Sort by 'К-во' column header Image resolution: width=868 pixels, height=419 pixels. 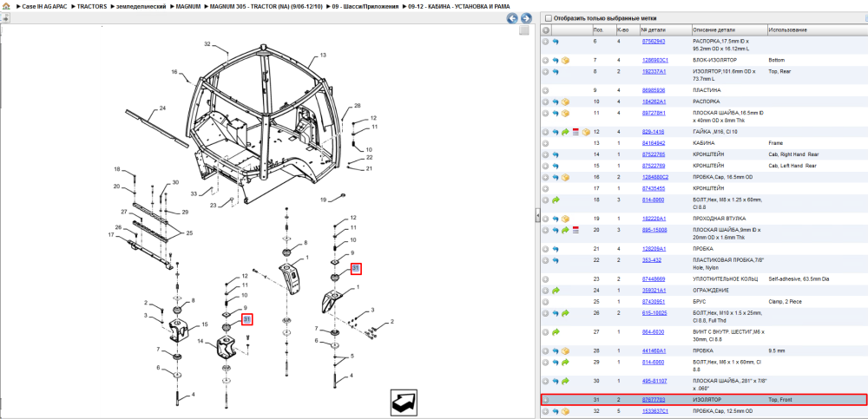[x=627, y=29]
